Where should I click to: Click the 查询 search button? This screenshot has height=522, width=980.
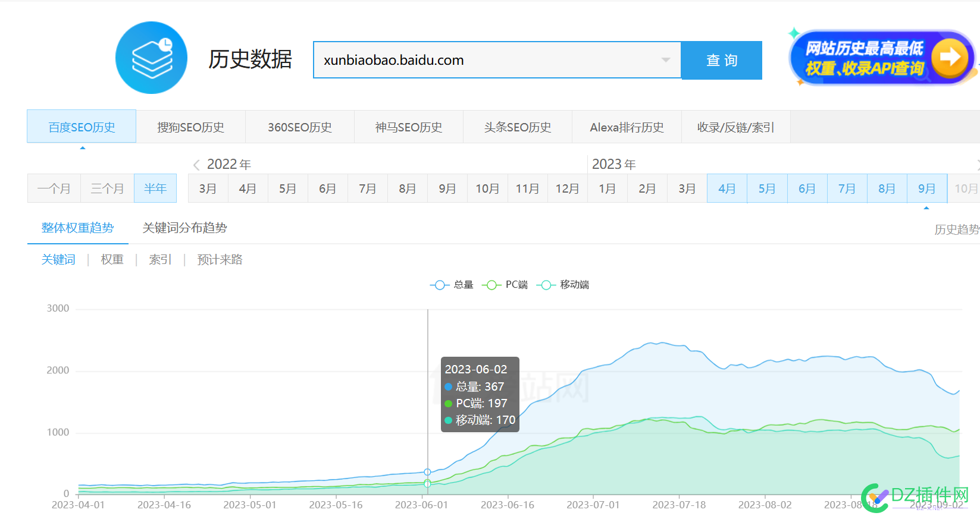[x=722, y=60]
